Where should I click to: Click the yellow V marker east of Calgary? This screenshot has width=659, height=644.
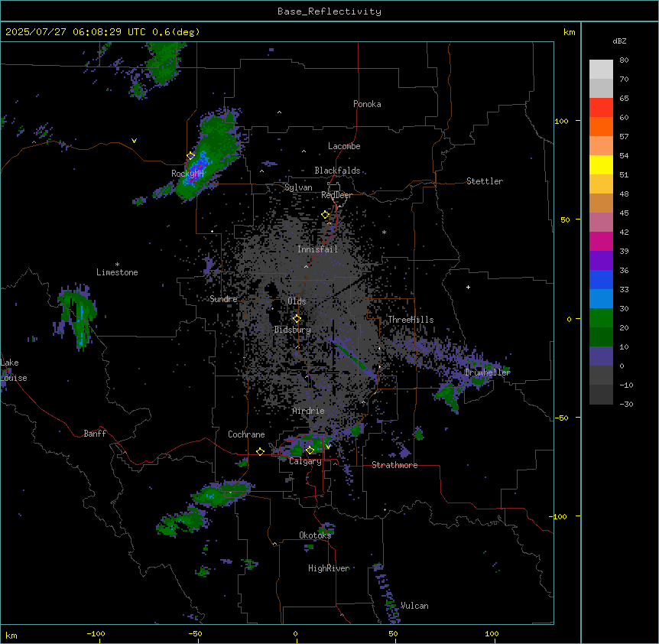(328, 447)
